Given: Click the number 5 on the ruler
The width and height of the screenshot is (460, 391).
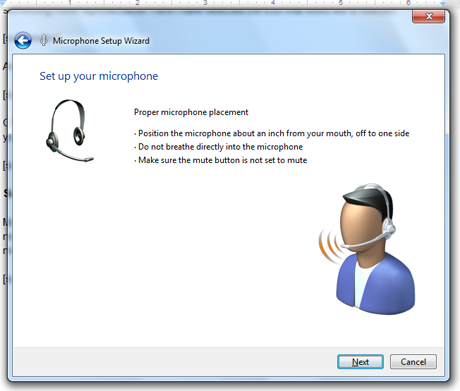Looking at the screenshot, I should click(x=341, y=3).
